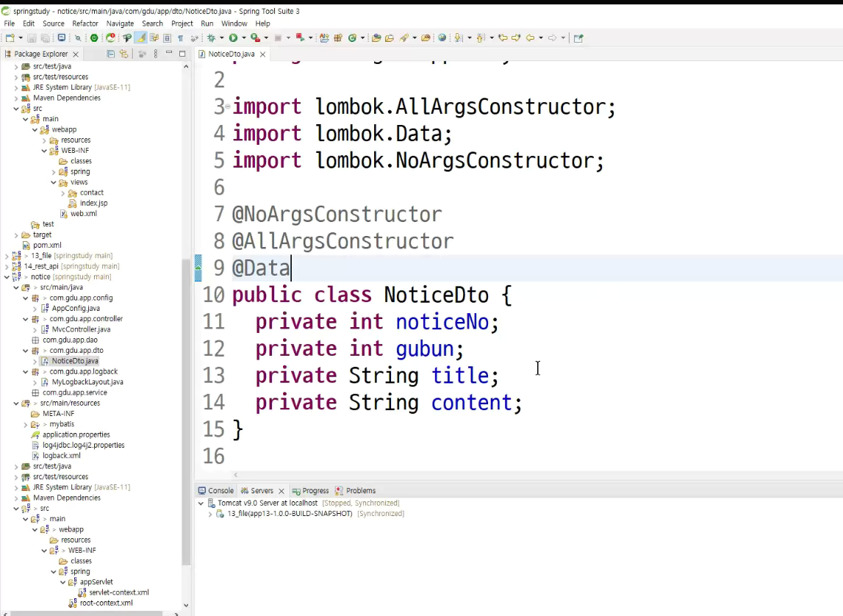The height and width of the screenshot is (616, 843).
Task: Expand the 14_rest_api project node
Action: click(7, 266)
